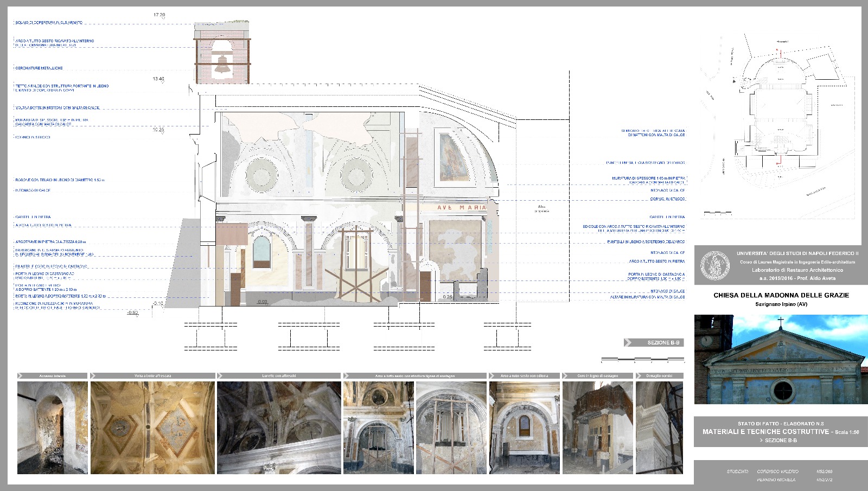Click 'VOLTA A BOTTE IN MATTONI' annotation

point(58,107)
